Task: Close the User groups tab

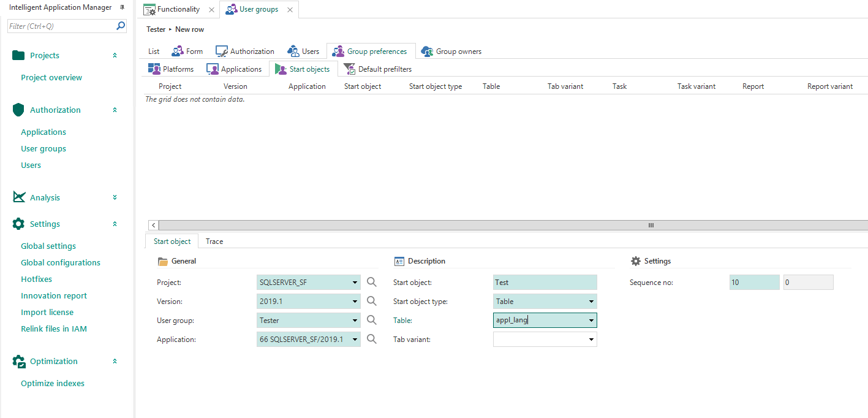Action: (x=290, y=10)
